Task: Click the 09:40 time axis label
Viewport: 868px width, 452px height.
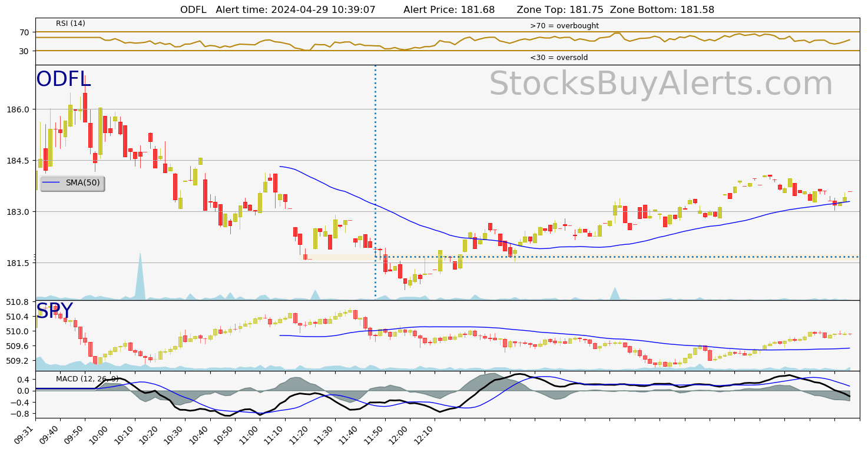Action: [49, 434]
